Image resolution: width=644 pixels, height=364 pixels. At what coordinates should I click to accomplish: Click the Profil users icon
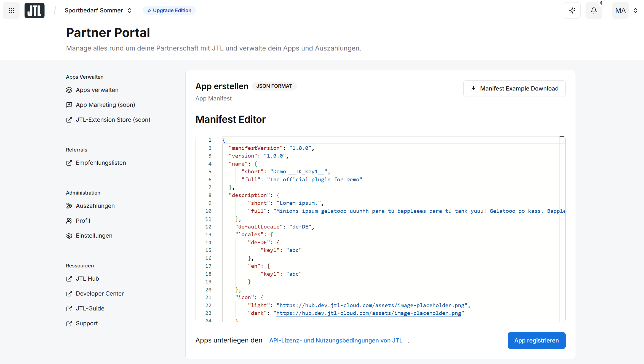tap(69, 221)
